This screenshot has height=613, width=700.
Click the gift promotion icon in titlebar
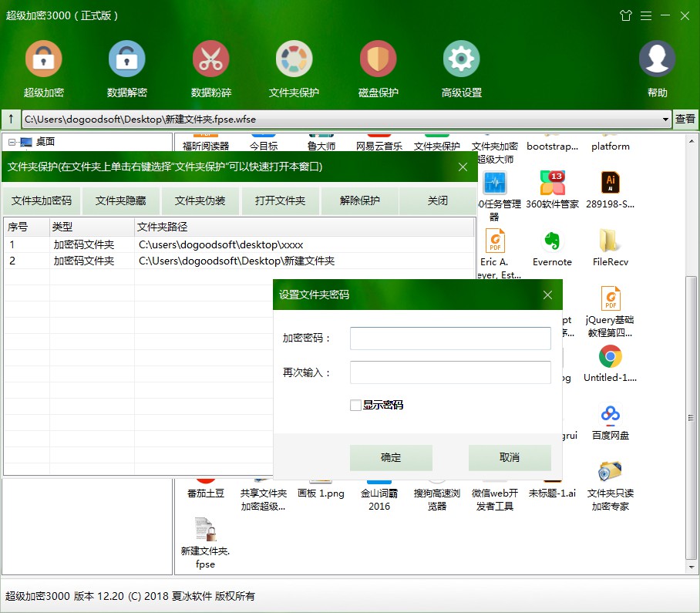[x=626, y=15]
